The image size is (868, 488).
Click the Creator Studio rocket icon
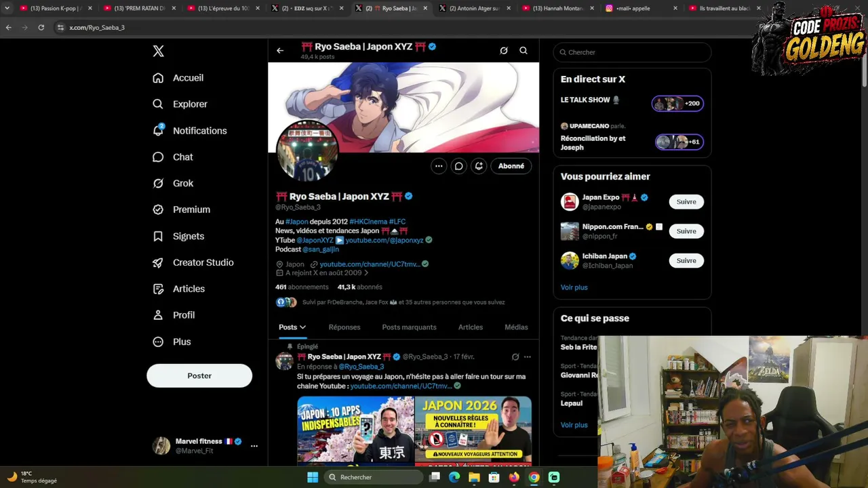click(158, 263)
